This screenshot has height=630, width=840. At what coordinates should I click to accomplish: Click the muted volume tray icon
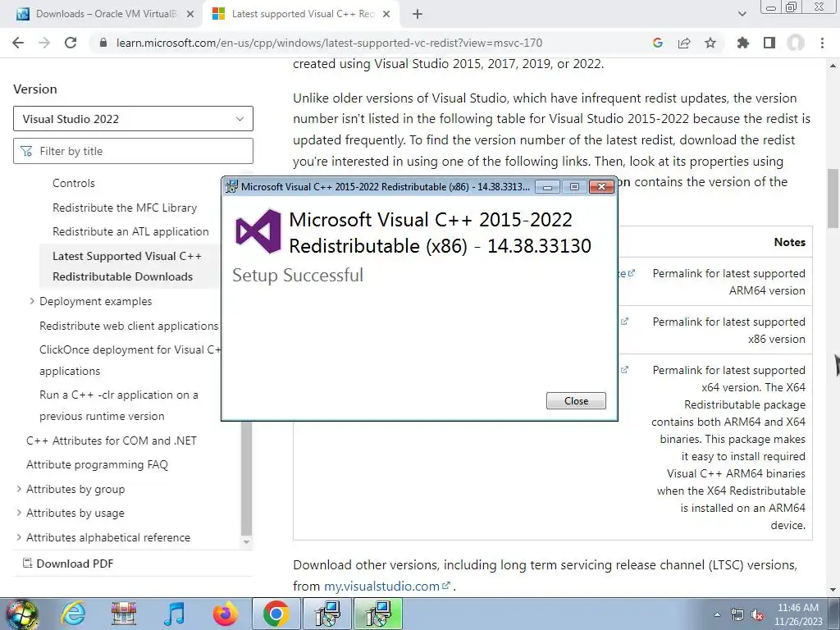pos(757,614)
